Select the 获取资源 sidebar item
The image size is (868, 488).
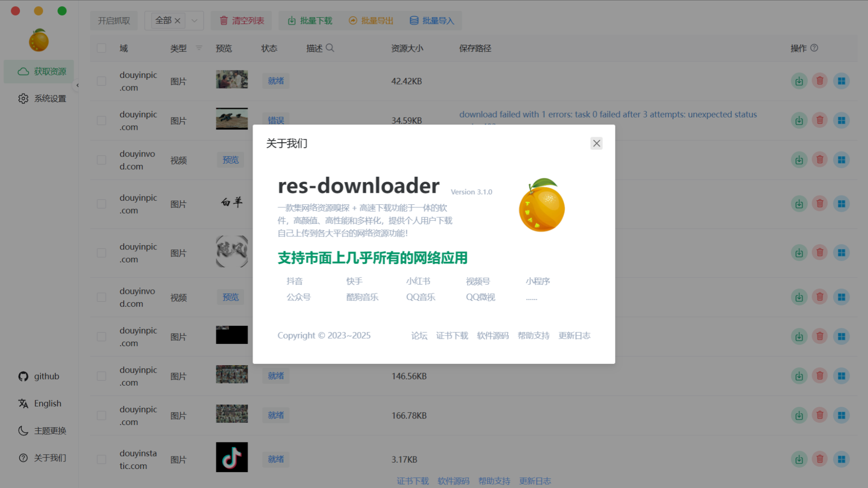(x=39, y=71)
